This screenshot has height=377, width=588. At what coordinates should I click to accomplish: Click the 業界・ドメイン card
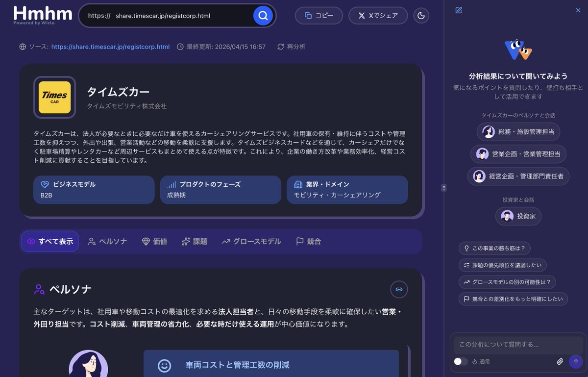click(347, 190)
